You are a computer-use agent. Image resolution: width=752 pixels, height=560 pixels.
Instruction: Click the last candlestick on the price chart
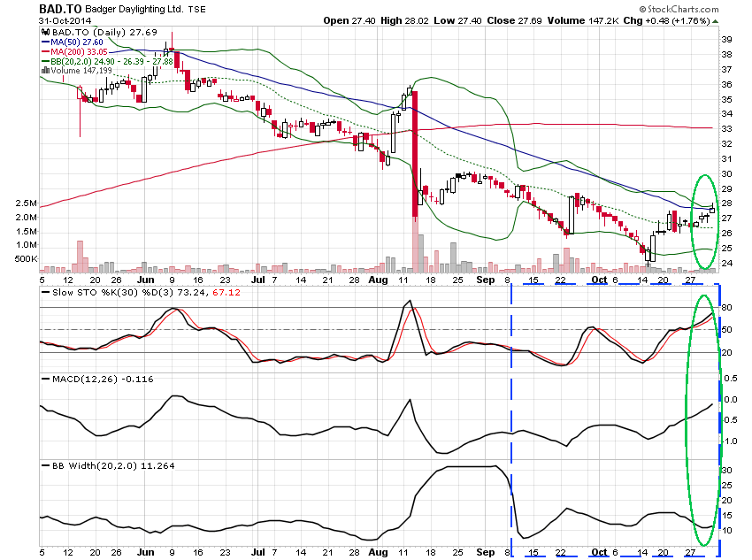712,209
